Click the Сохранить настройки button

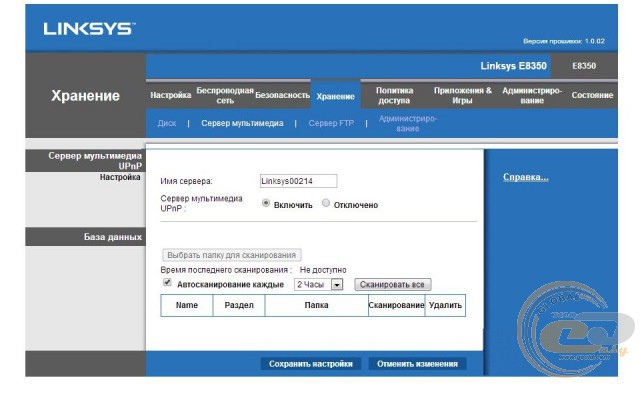(311, 364)
